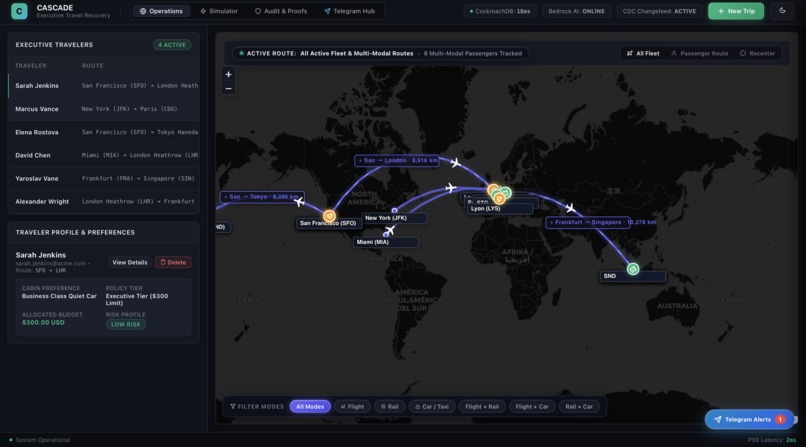
Task: Switch to the Simulator tab
Action: [x=219, y=11]
